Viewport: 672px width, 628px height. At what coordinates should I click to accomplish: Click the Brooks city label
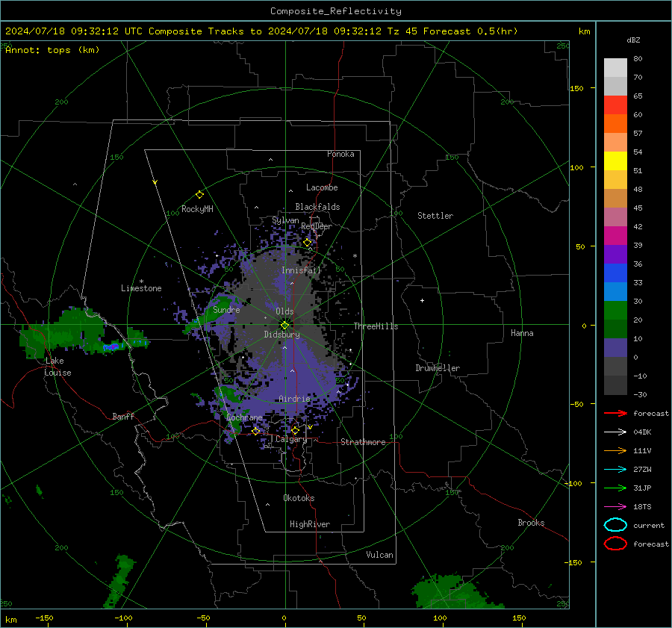coord(531,523)
